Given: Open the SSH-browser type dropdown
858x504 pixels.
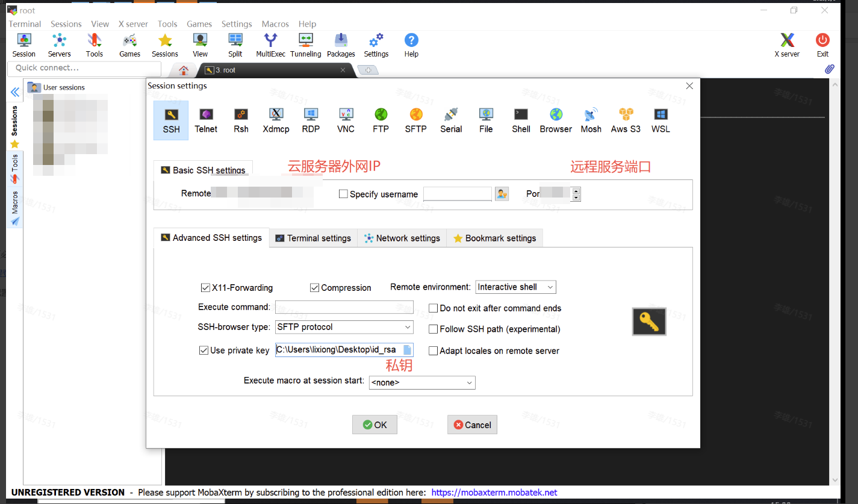Looking at the screenshot, I should 344,327.
